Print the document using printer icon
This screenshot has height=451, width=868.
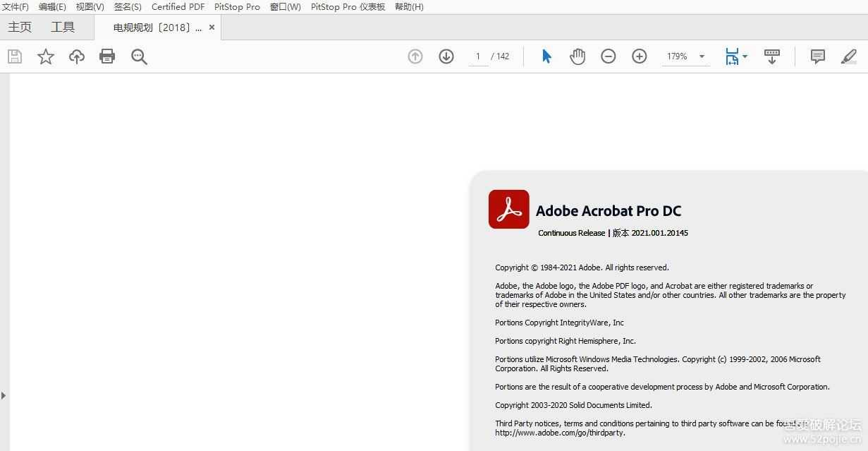coord(107,56)
